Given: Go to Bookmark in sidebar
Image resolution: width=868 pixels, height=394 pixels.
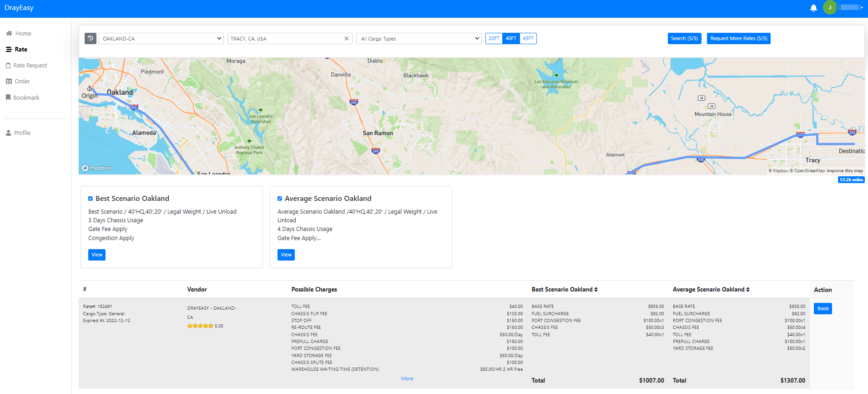Looking at the screenshot, I should tap(26, 98).
